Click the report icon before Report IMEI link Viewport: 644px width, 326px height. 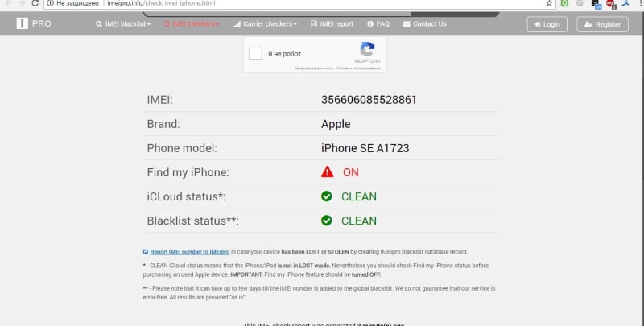pyautogui.click(x=146, y=252)
